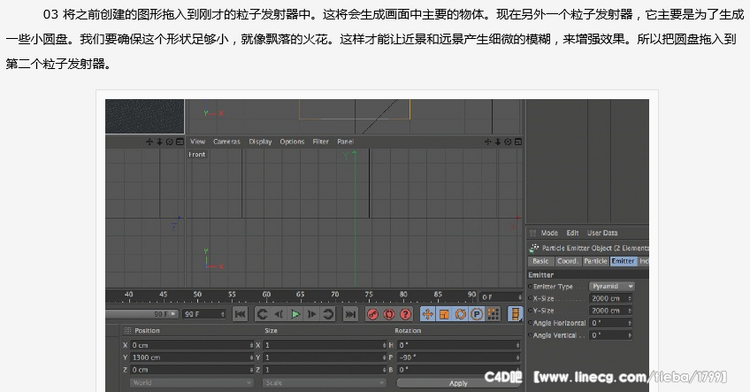The image size is (750, 392).
Task: Click the red question mark keyframe selection icon
Action: (x=405, y=314)
